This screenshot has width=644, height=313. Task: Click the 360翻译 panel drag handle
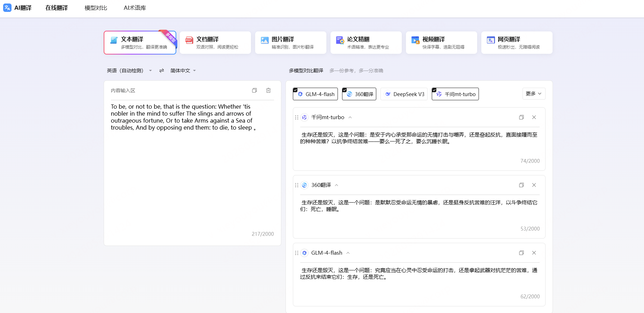297,185
